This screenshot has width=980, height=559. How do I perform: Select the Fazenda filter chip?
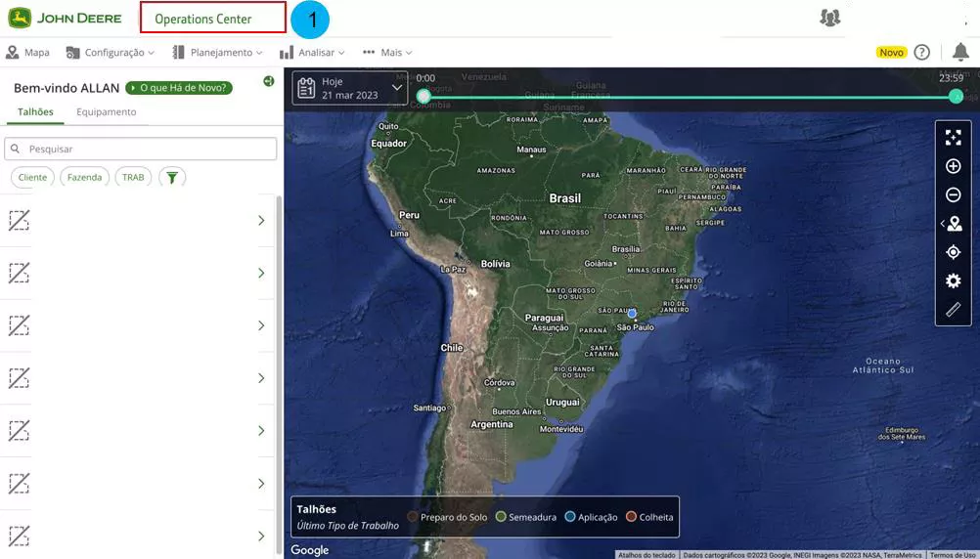84,178
